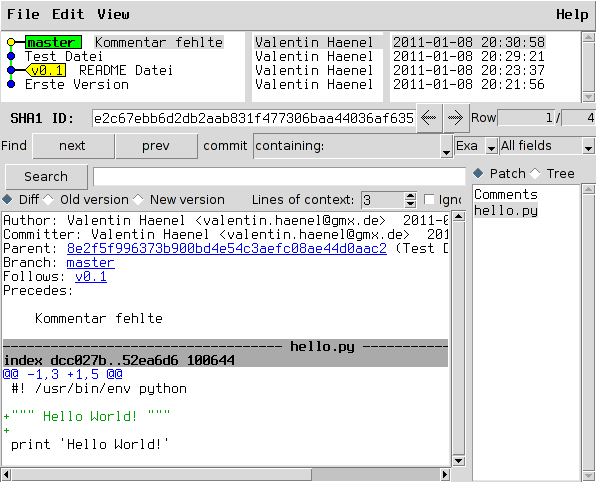Click the diff horizontal scroll right arrow
Screen dimensions: 596x482
coord(445,474)
